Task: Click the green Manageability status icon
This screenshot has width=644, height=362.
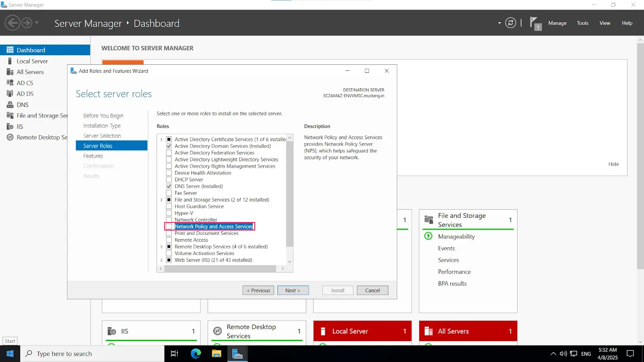Action: click(x=428, y=236)
